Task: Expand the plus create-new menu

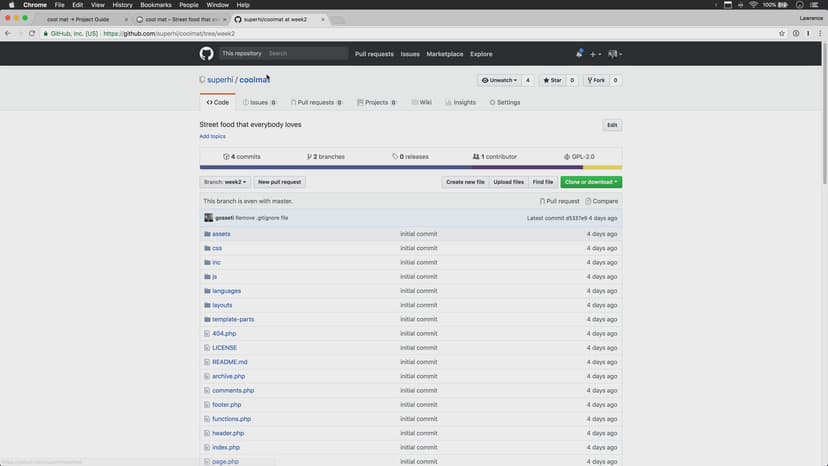Action: tap(595, 54)
